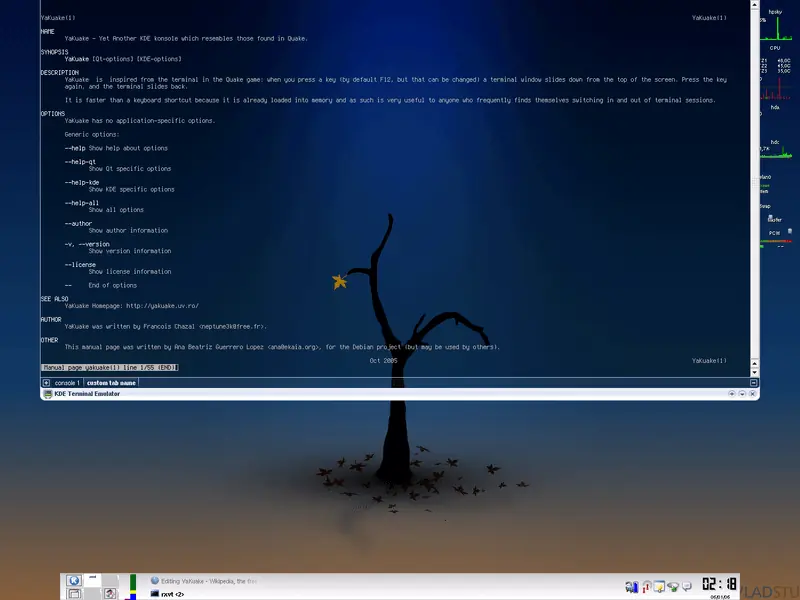Click the --help-kde option text
Image resolution: width=800 pixels, height=600 pixels.
click(x=82, y=183)
